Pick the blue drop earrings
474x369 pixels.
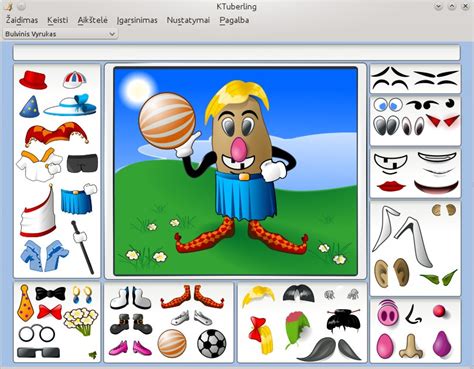pos(82,294)
